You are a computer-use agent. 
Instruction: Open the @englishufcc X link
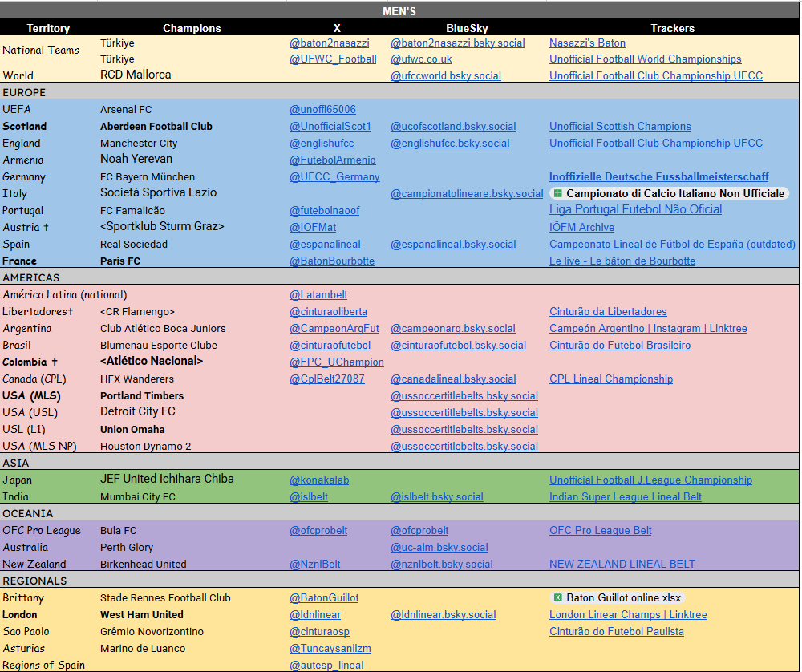point(322,144)
